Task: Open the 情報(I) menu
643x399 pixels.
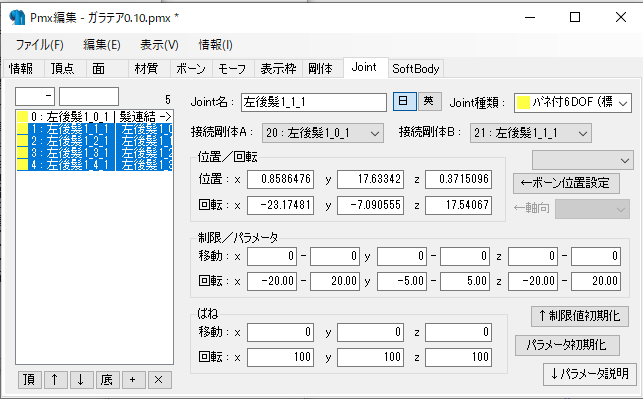Action: point(215,45)
